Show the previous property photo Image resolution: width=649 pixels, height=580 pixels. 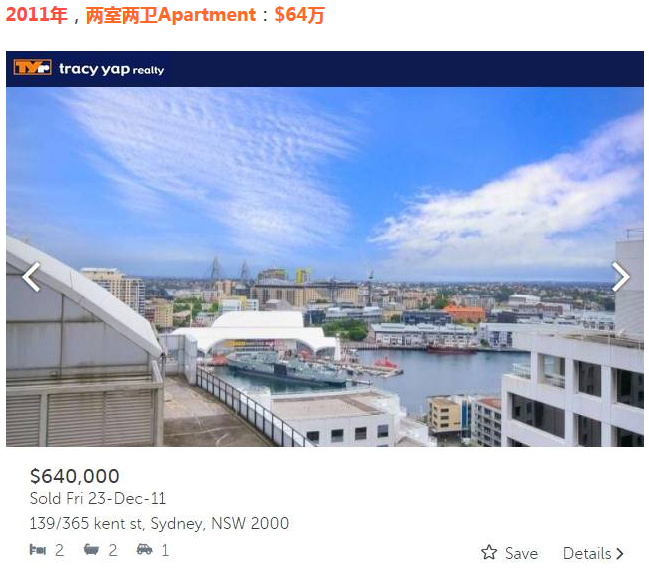31,277
